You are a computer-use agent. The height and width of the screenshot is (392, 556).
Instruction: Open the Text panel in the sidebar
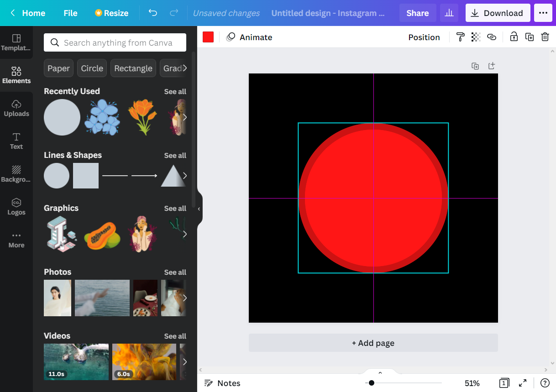[x=16, y=141]
